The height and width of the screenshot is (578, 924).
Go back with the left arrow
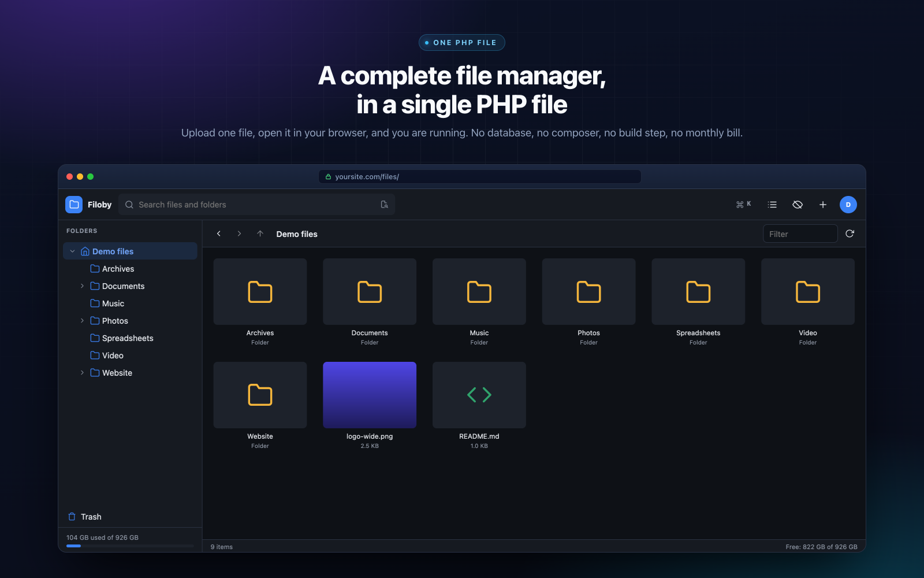pyautogui.click(x=219, y=234)
